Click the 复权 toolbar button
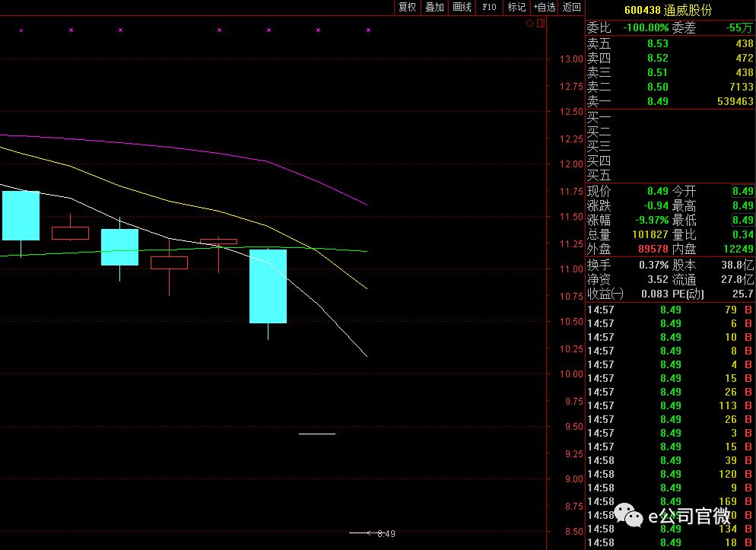The width and height of the screenshot is (756, 550). click(x=408, y=7)
